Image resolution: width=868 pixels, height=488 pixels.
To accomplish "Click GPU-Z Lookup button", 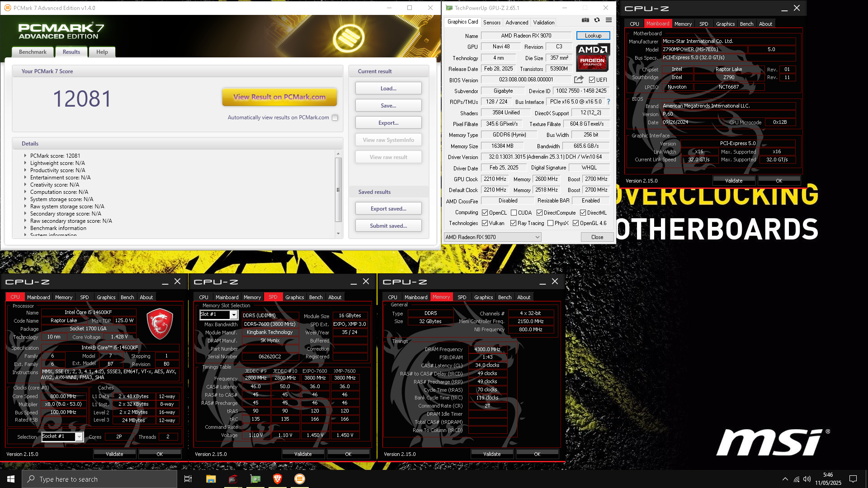I will tap(593, 36).
